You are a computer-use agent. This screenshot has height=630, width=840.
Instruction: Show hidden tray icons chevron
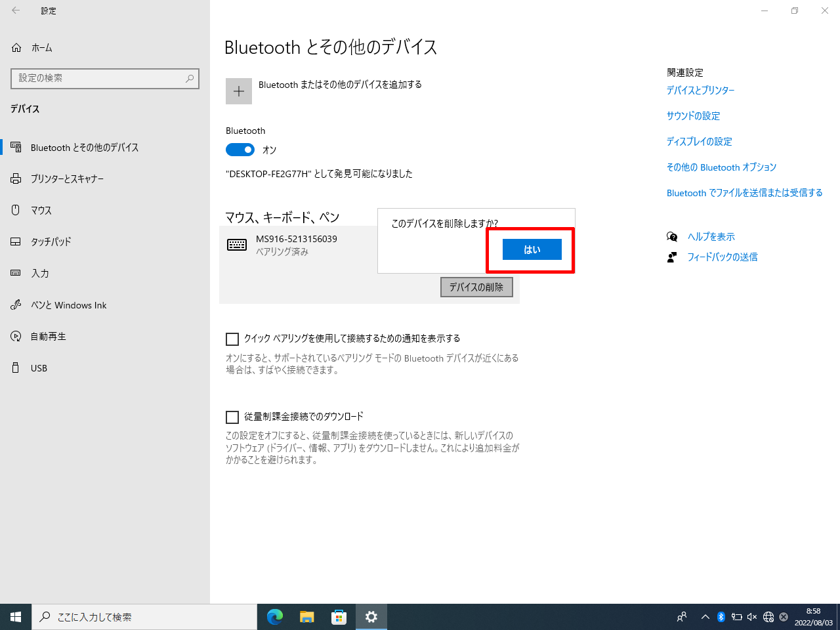coord(705,617)
